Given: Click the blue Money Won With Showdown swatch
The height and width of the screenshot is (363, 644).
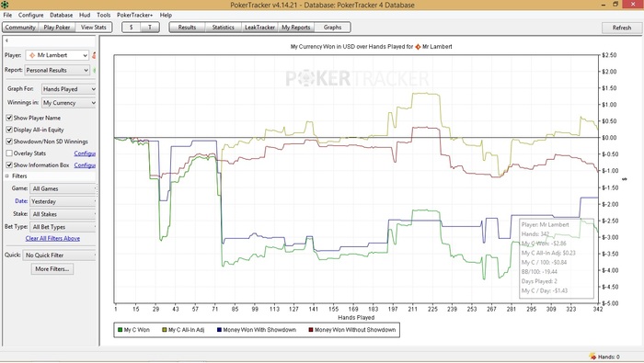Looking at the screenshot, I should coord(219,330).
